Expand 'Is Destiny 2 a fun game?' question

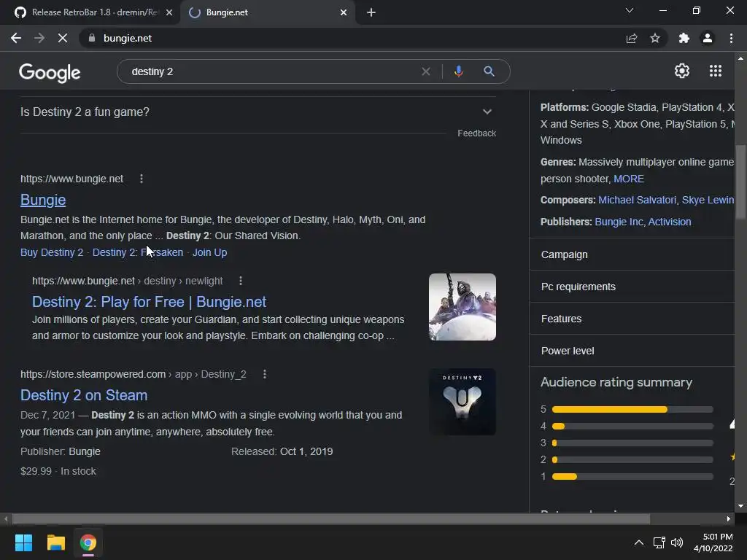coord(258,112)
